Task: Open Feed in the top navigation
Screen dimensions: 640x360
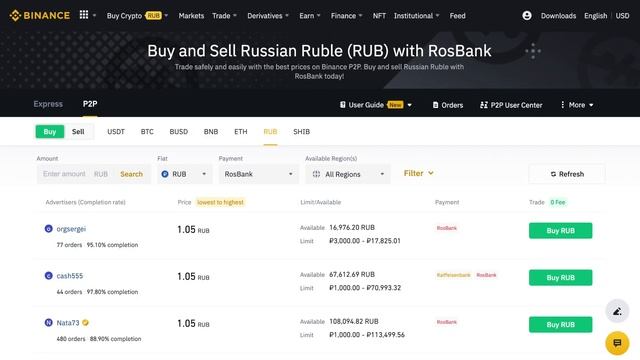Action: click(x=458, y=16)
